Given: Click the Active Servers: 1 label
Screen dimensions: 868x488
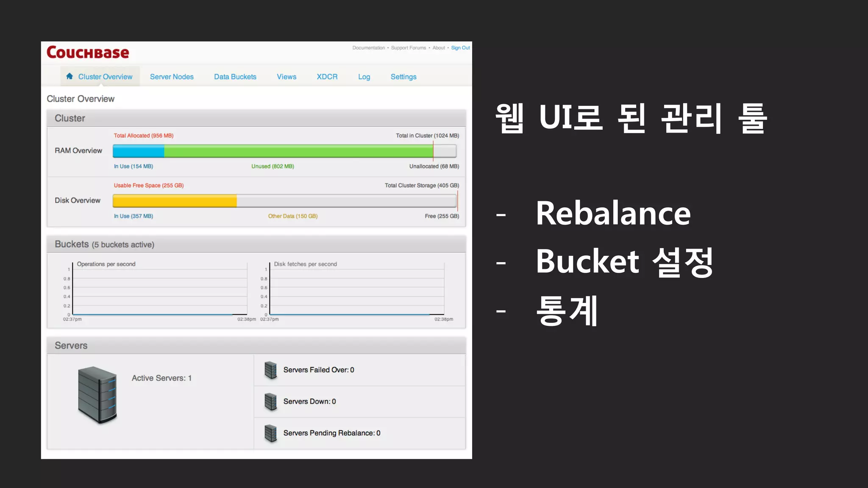Looking at the screenshot, I should pos(161,378).
